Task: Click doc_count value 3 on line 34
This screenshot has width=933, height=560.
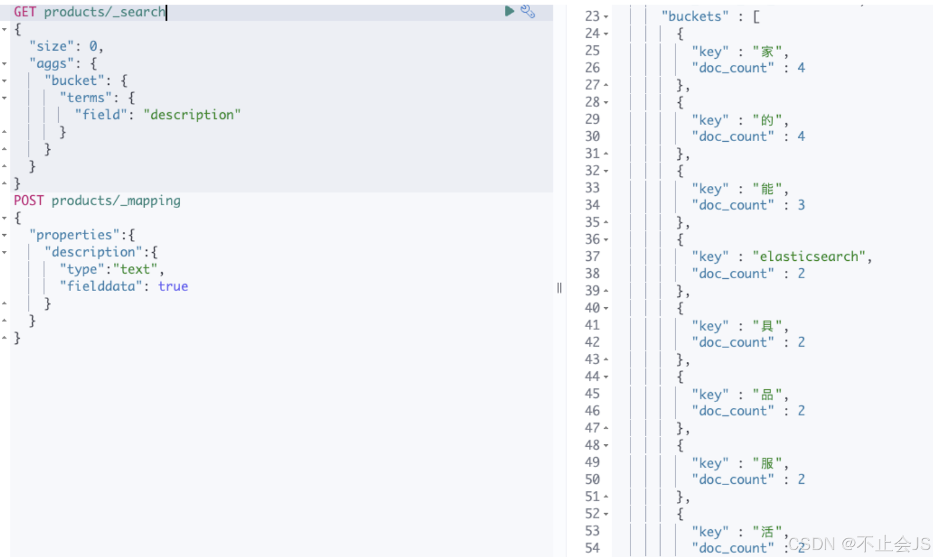Action: pos(801,205)
